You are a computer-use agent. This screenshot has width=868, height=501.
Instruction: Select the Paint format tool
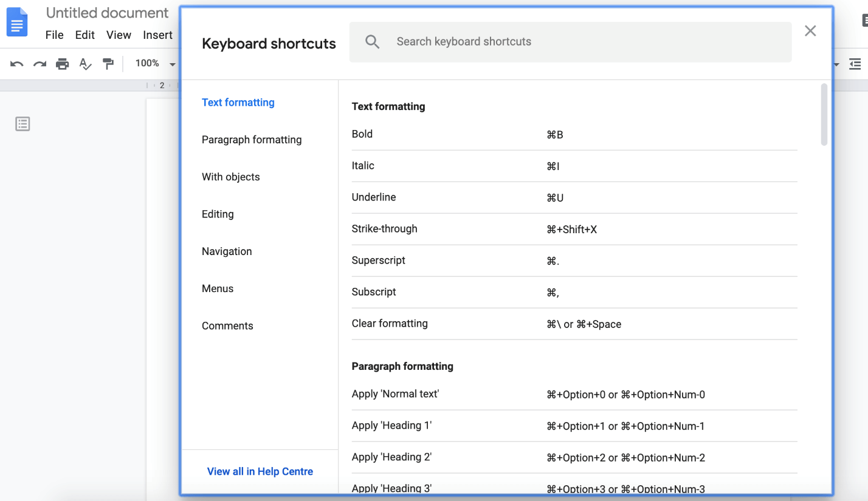click(x=108, y=64)
